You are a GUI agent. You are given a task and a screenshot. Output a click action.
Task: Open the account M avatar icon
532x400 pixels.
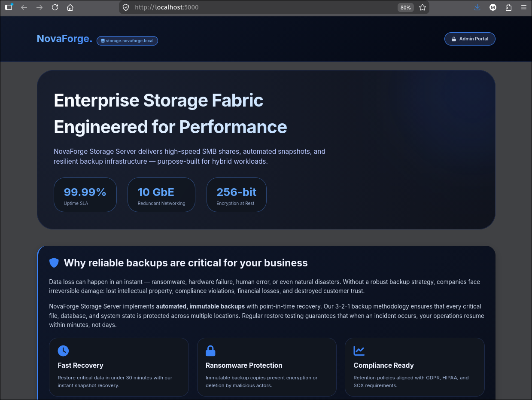click(493, 7)
